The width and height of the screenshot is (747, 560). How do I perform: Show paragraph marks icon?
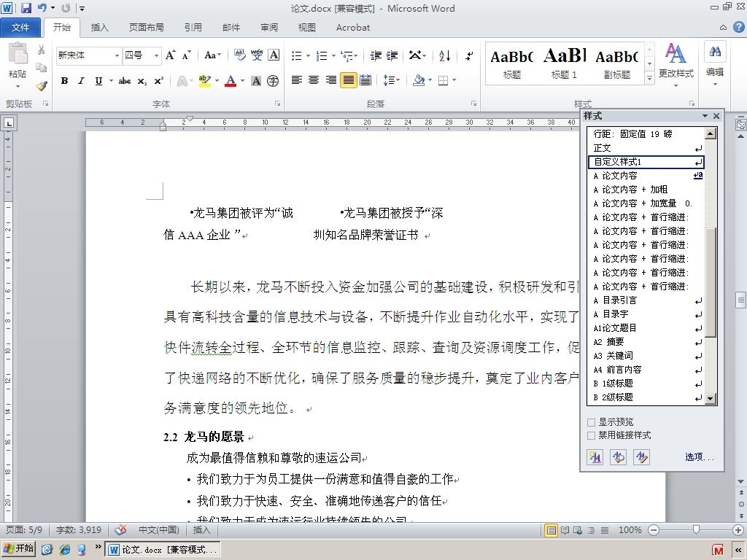[x=469, y=55]
